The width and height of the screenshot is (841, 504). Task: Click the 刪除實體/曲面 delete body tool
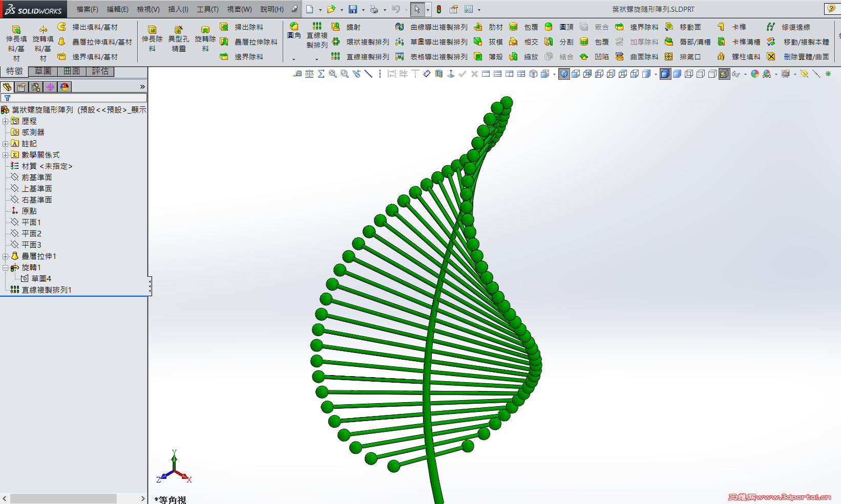pos(798,57)
